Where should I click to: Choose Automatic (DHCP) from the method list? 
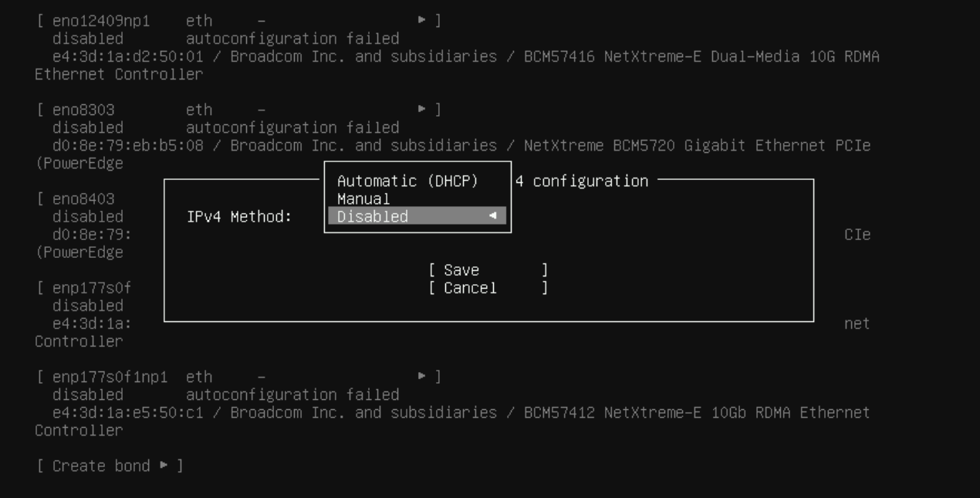[x=407, y=181]
